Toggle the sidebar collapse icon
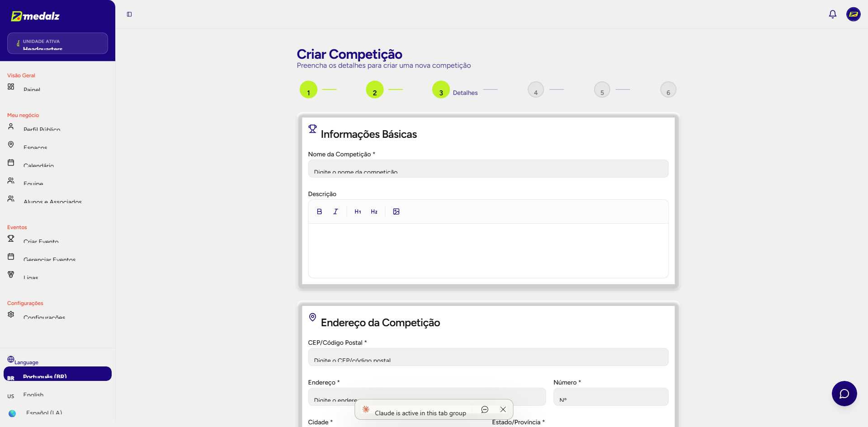 [129, 14]
